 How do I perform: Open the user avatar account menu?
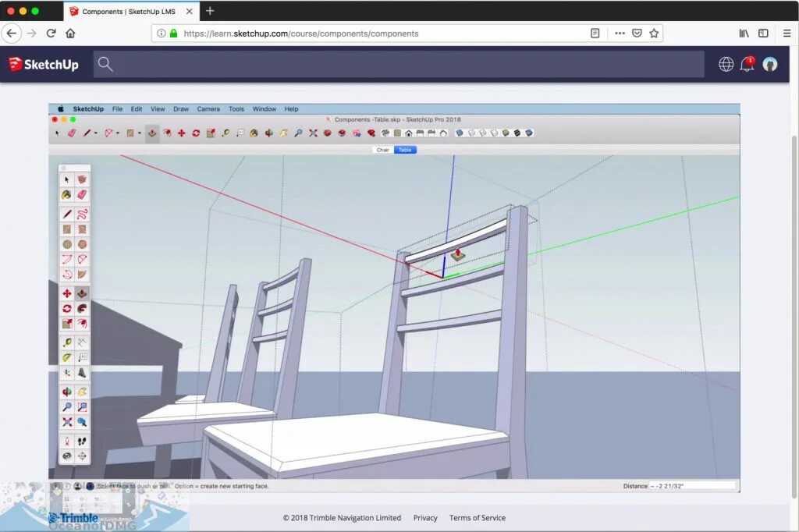click(770, 64)
